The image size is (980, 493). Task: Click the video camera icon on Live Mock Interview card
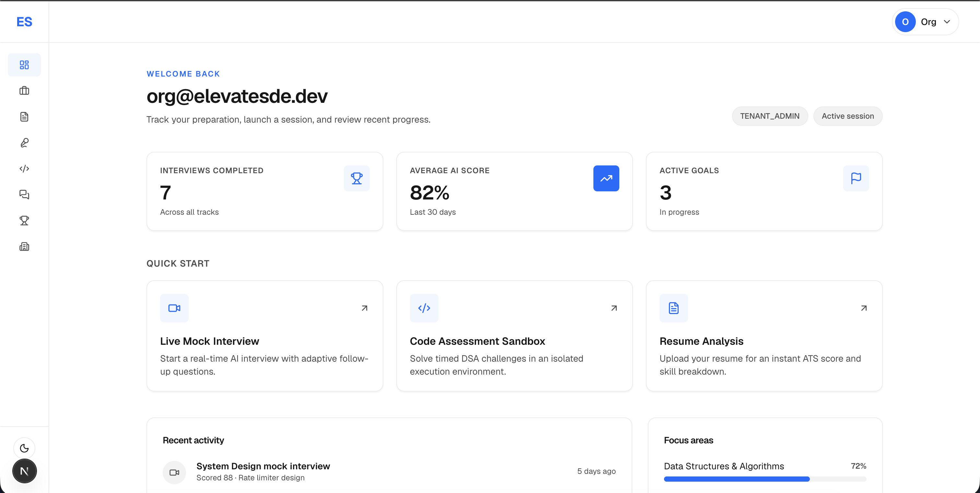(174, 308)
